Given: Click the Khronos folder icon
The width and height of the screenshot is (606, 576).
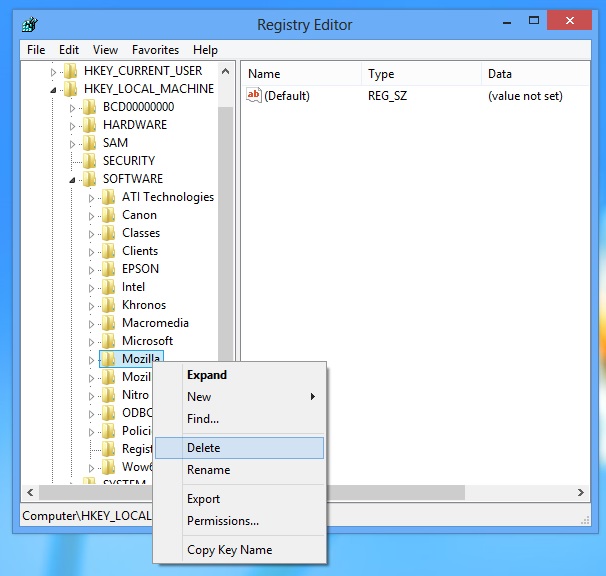Looking at the screenshot, I should [x=108, y=305].
